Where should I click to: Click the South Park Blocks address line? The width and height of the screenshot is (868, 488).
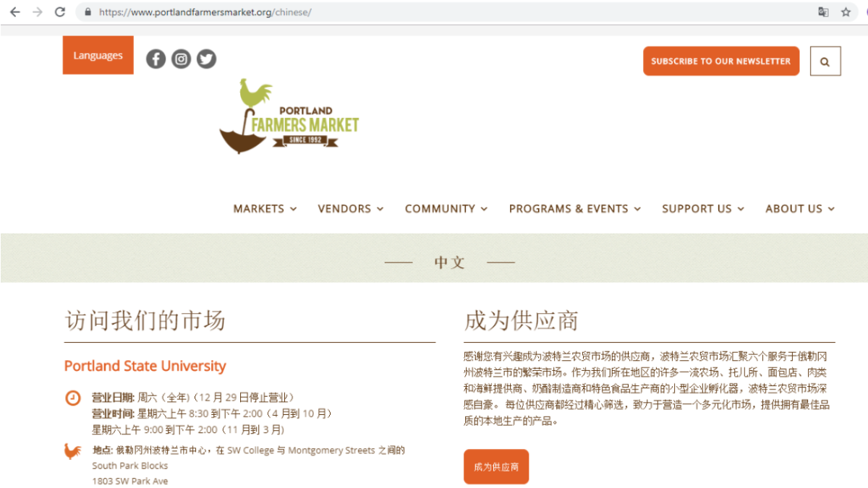[x=130, y=466]
